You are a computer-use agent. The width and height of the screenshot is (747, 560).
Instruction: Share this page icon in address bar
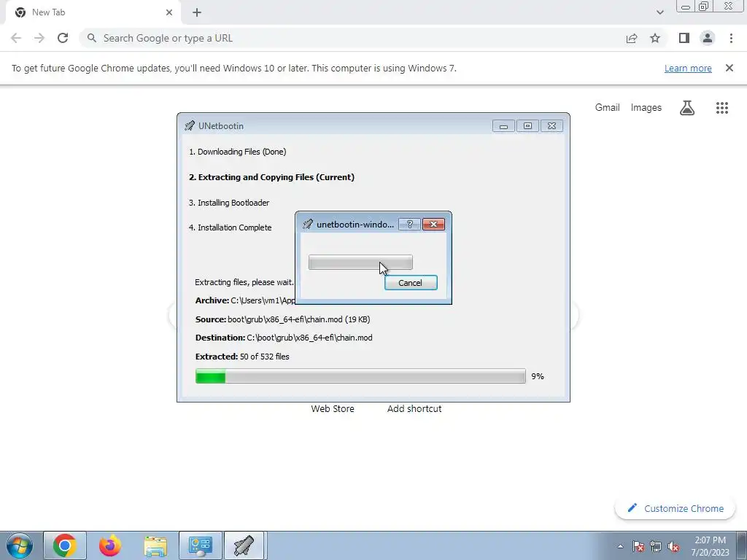pyautogui.click(x=632, y=38)
